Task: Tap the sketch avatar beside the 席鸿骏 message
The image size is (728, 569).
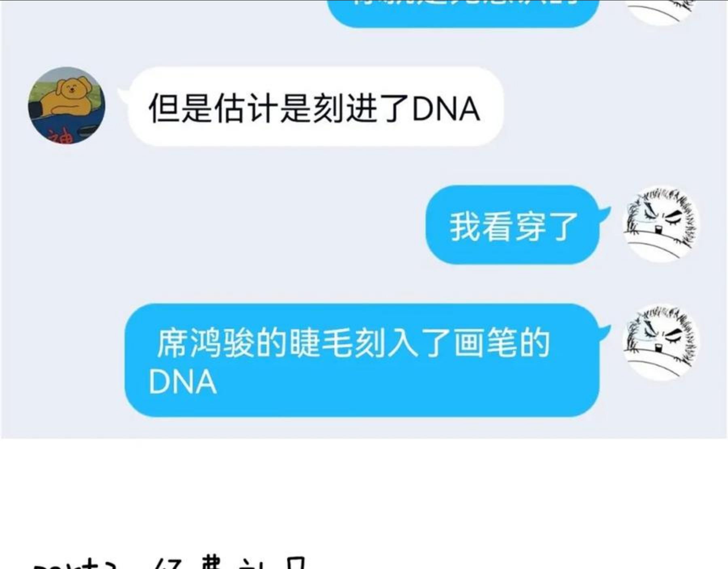Action: coord(660,342)
